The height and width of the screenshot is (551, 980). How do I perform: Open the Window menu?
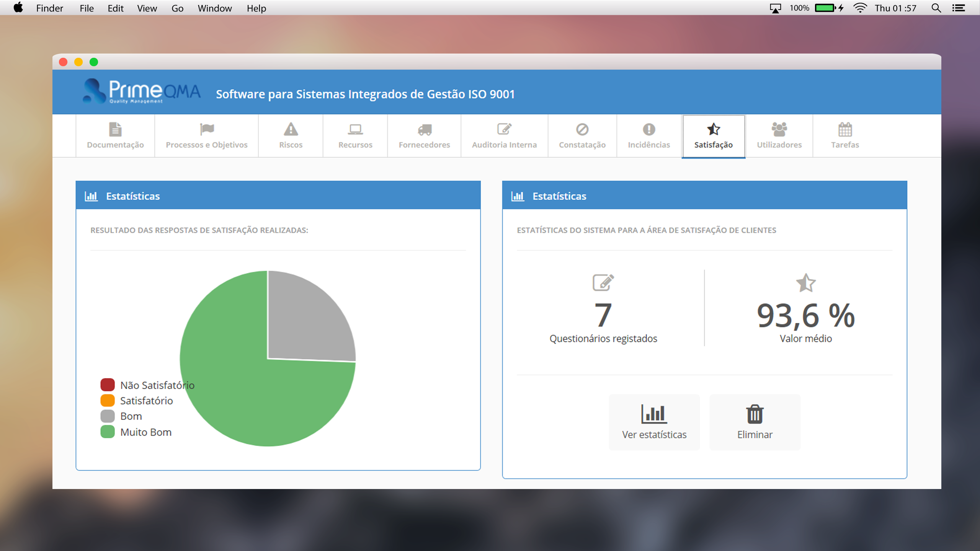click(214, 8)
